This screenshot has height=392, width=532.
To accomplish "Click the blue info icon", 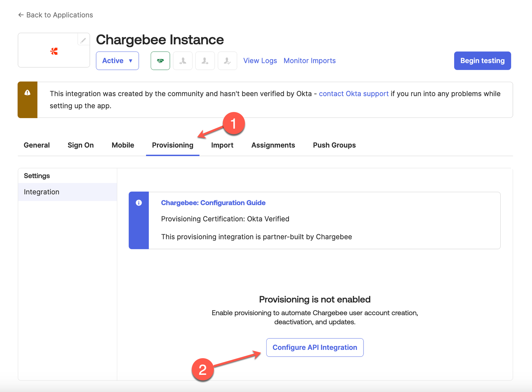I will pyautogui.click(x=139, y=203).
